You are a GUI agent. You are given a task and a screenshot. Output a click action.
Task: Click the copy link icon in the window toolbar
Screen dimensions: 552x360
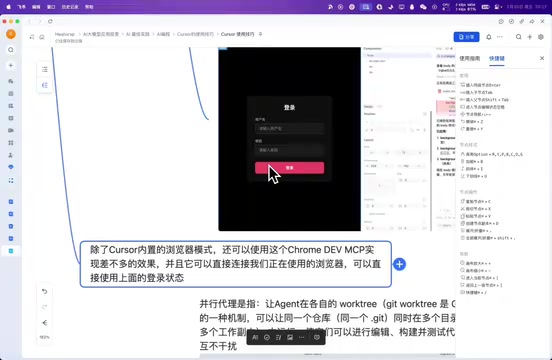[522, 21]
